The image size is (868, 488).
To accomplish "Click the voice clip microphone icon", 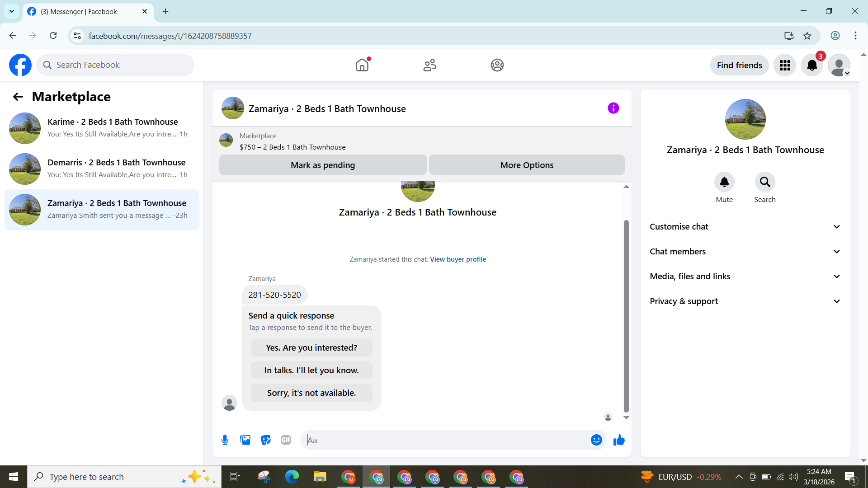I will (225, 440).
